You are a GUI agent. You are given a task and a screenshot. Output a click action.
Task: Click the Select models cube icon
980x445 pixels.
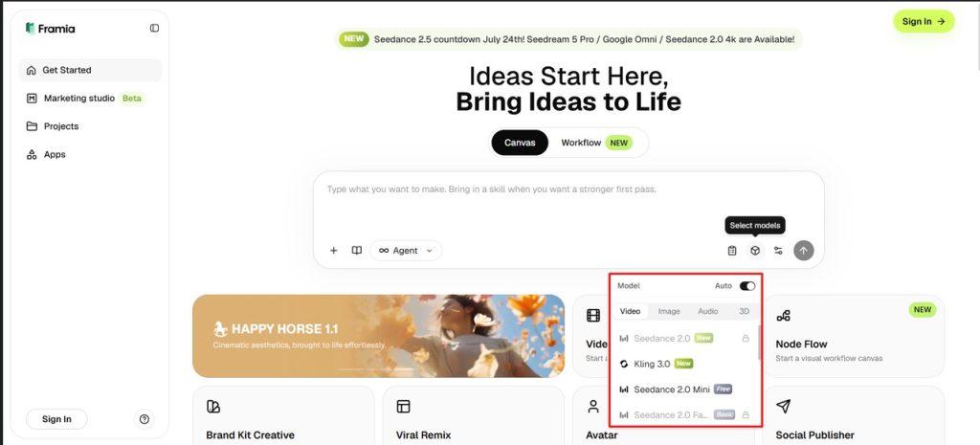pos(755,251)
